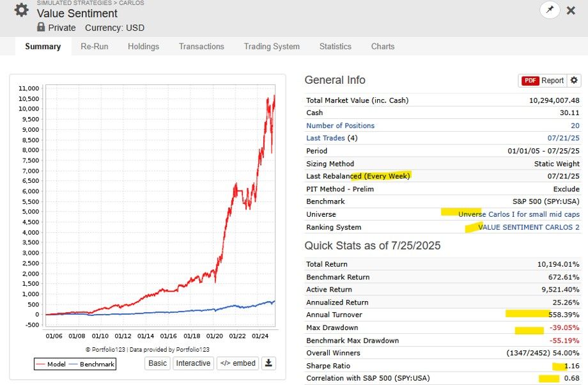588x385 pixels.
Task: Switch chart to Basic mode
Action: 157,363
